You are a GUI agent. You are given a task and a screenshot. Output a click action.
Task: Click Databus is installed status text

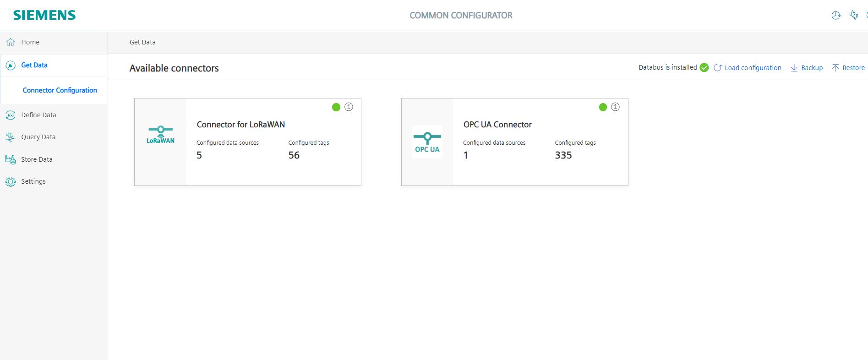(x=668, y=67)
